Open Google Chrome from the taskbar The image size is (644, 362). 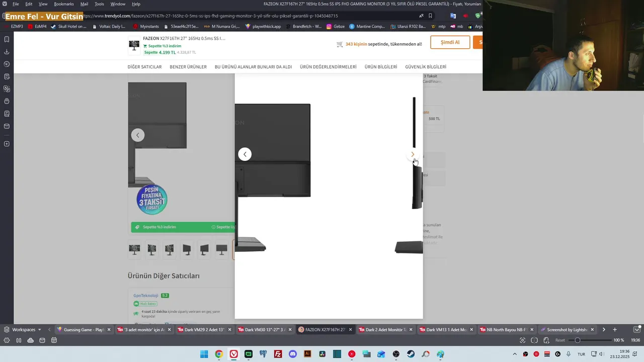[218, 354]
